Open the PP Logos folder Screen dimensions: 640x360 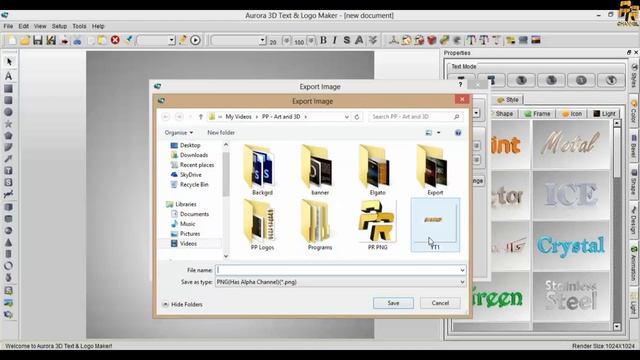coord(262,224)
